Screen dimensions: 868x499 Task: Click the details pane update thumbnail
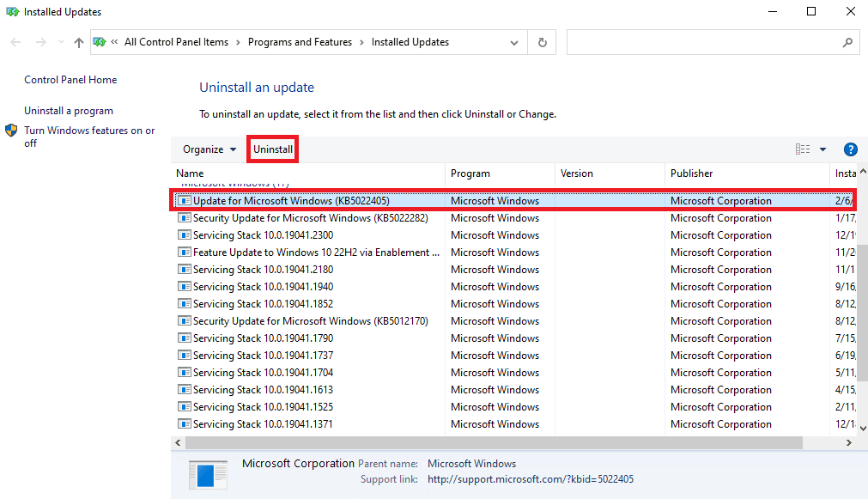tap(208, 475)
